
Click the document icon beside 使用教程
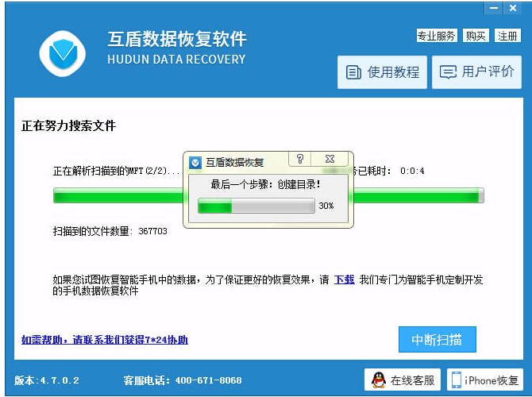353,73
